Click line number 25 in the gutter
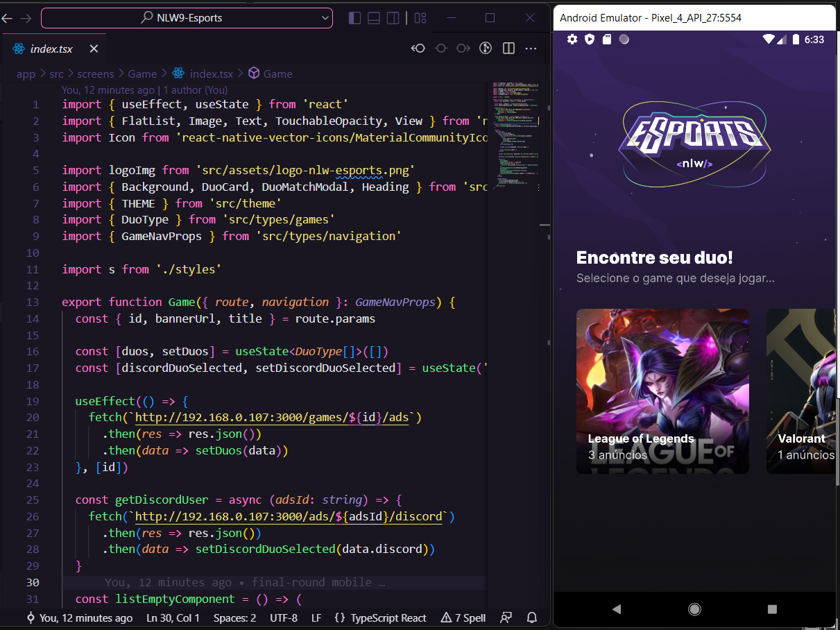Viewport: 840px width, 630px height. [32, 500]
